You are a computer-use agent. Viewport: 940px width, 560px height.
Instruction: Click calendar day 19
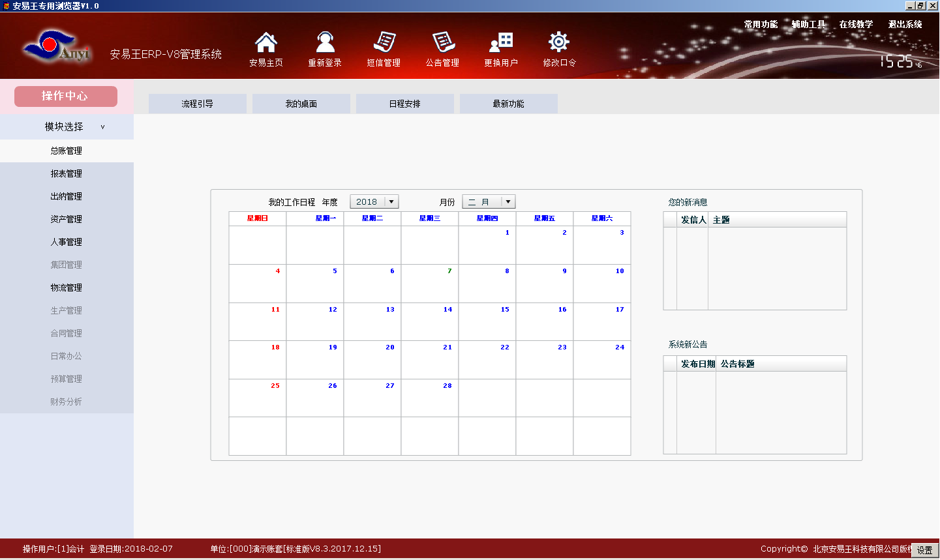315,360
